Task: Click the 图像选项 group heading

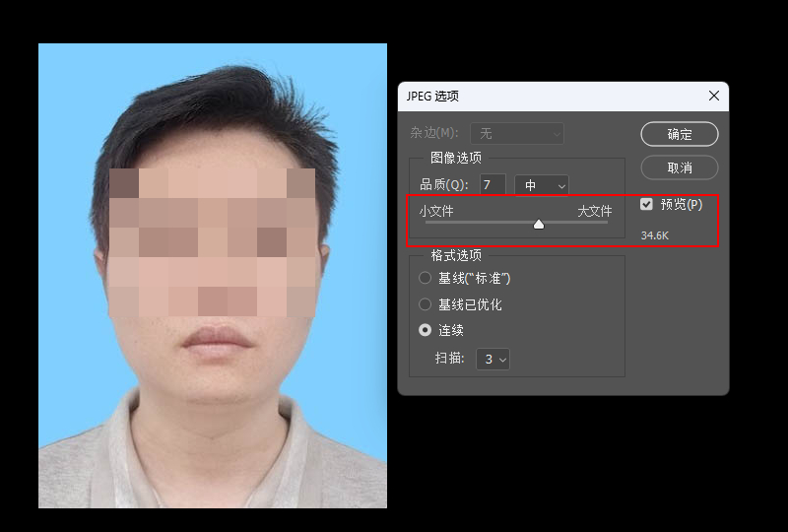Action: [456, 158]
